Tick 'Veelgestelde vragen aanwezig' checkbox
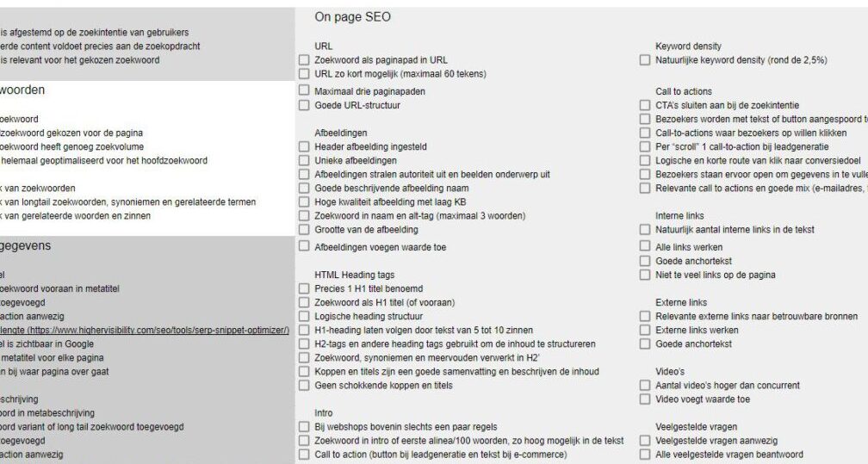 coord(645,441)
